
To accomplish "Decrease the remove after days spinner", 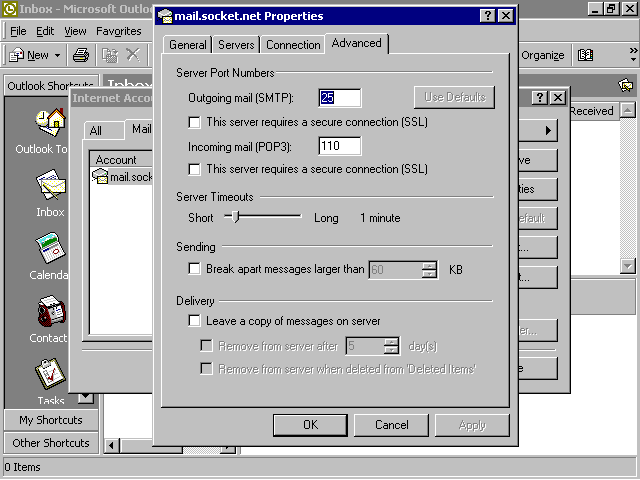I will point(391,350).
